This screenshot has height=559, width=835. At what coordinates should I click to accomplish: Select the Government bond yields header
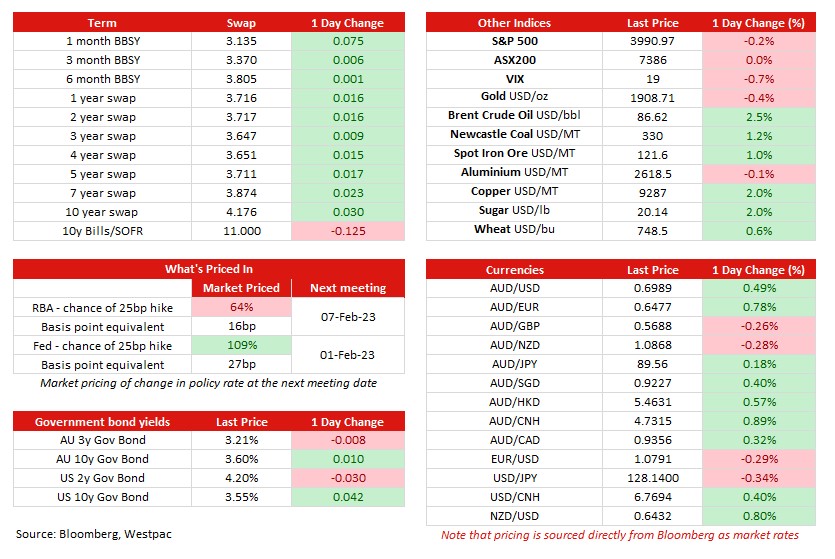point(102,422)
